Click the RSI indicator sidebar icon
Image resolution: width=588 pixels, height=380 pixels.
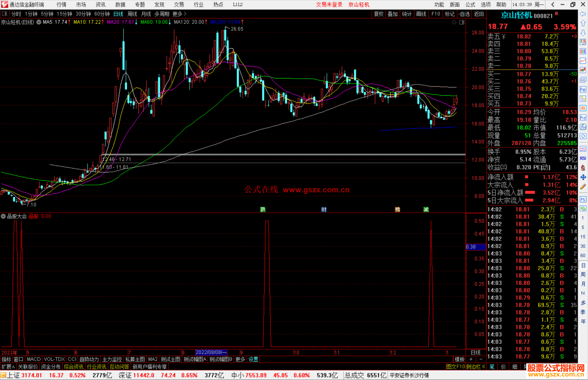coord(583,158)
